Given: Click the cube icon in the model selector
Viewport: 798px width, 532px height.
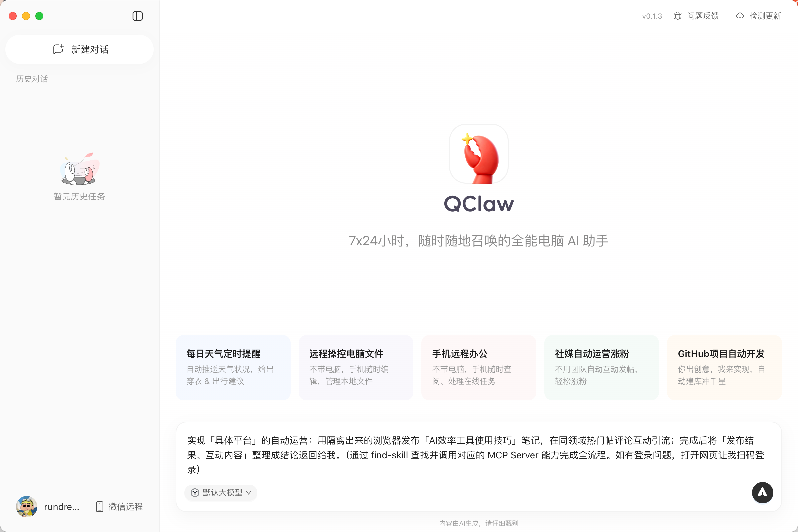Looking at the screenshot, I should point(195,493).
